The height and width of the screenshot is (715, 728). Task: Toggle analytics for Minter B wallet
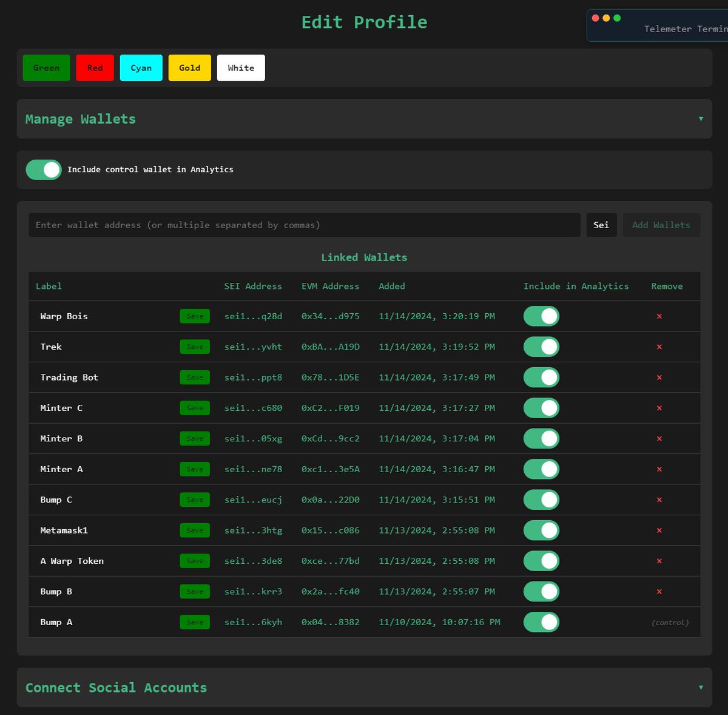[541, 438]
